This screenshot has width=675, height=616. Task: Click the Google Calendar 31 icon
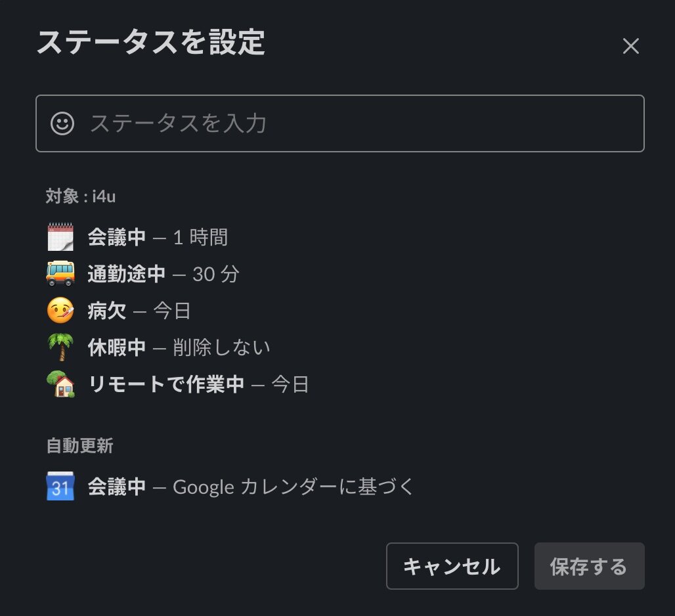60,487
